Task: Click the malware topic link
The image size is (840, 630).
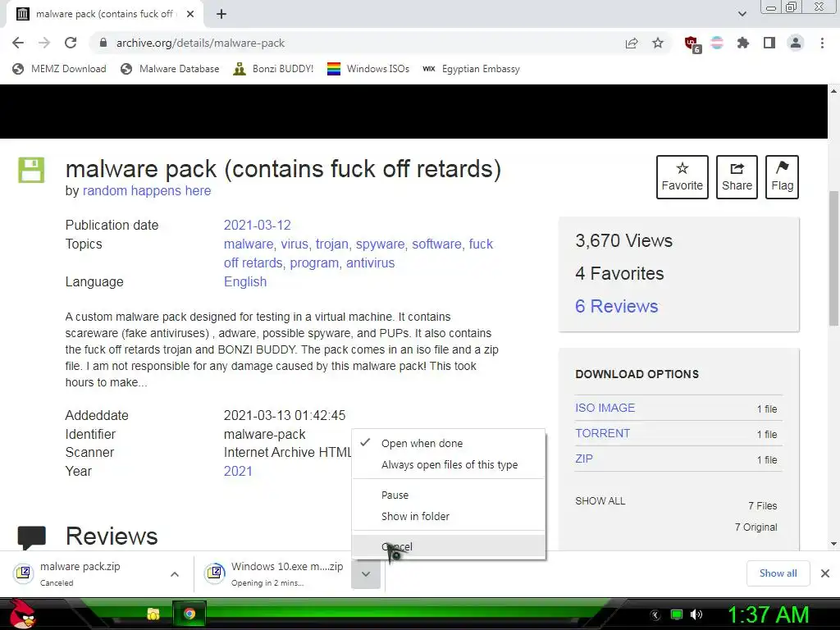Action: pyautogui.click(x=248, y=244)
